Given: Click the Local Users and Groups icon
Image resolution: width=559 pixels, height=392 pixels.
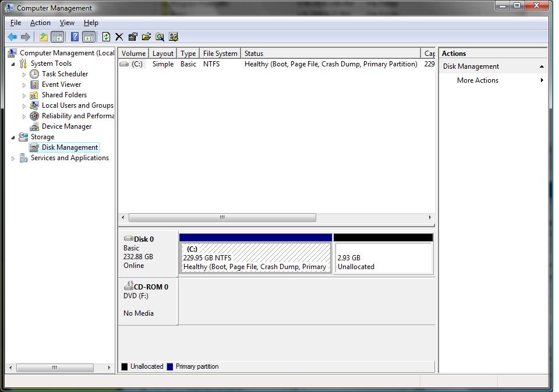Looking at the screenshot, I should click(x=34, y=105).
